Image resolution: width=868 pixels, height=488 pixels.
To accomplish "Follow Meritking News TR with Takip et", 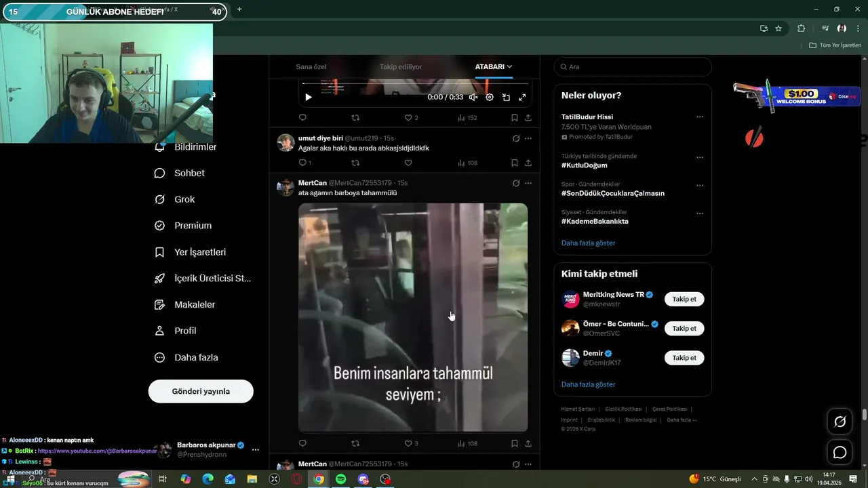I will point(684,299).
